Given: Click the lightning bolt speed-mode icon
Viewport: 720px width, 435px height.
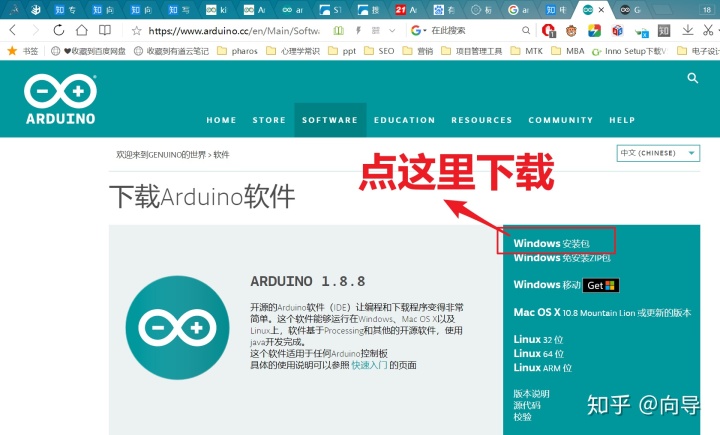Looking at the screenshot, I should [x=358, y=31].
